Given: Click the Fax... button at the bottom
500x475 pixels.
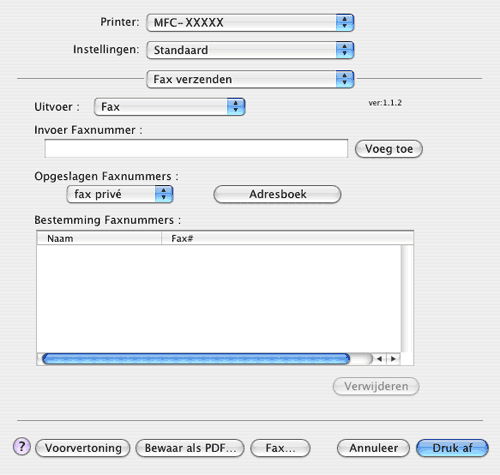Looking at the screenshot, I should [x=280, y=448].
